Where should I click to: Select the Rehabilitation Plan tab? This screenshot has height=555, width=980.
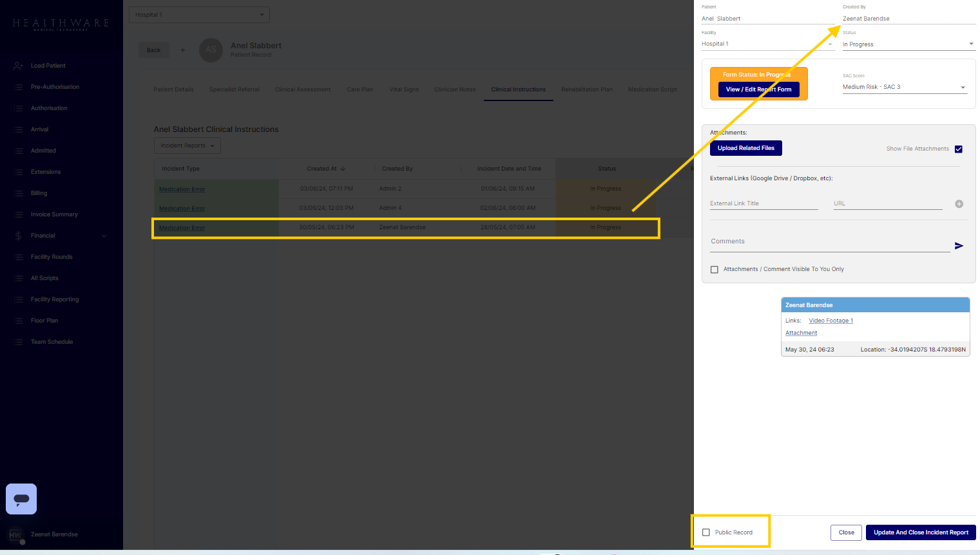point(586,89)
